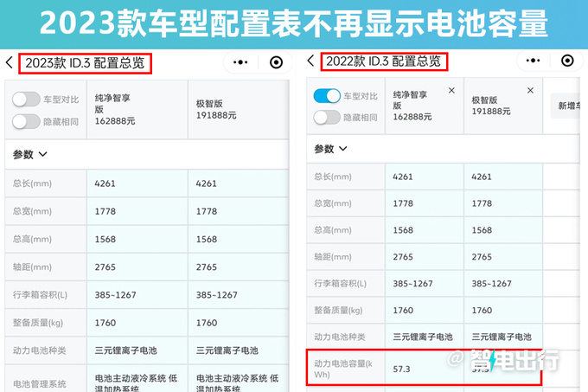Click 4261 under 极智版 in 2023款 panel
Image resolution: width=588 pixels, height=392 pixels.
coord(207,183)
